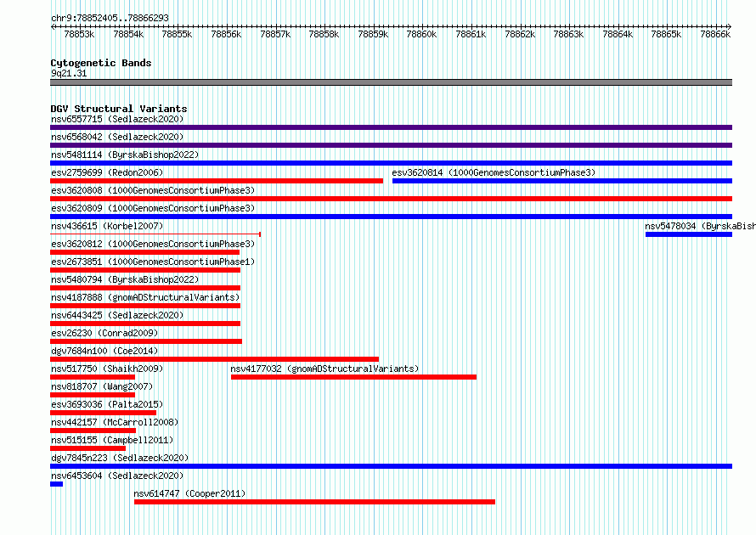Click the red bar under nsv4177032
Viewport: 756px width, 535px height.
coord(354,377)
